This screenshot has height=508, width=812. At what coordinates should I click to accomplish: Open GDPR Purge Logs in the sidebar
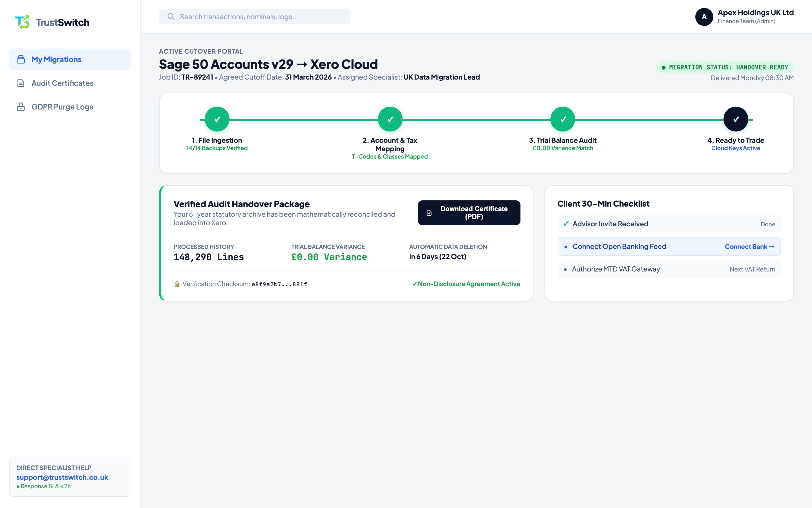pos(70,107)
